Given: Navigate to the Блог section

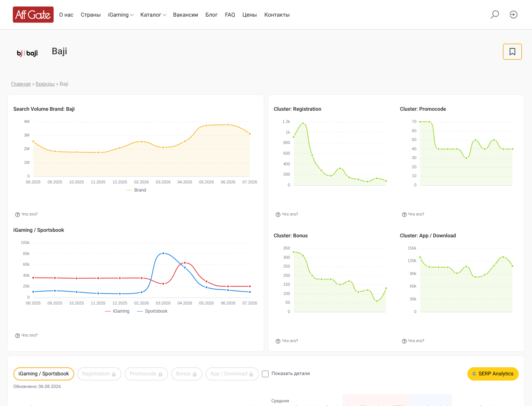Looking at the screenshot, I should 211,15.
